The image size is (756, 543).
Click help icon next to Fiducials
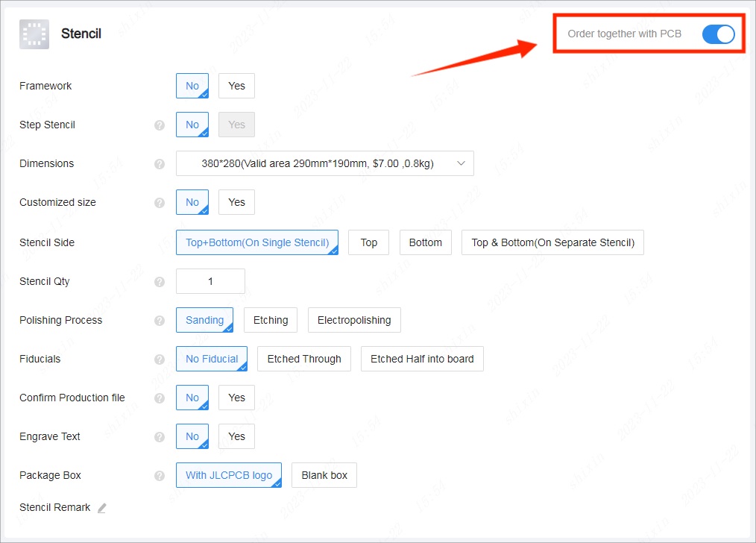pyautogui.click(x=159, y=360)
